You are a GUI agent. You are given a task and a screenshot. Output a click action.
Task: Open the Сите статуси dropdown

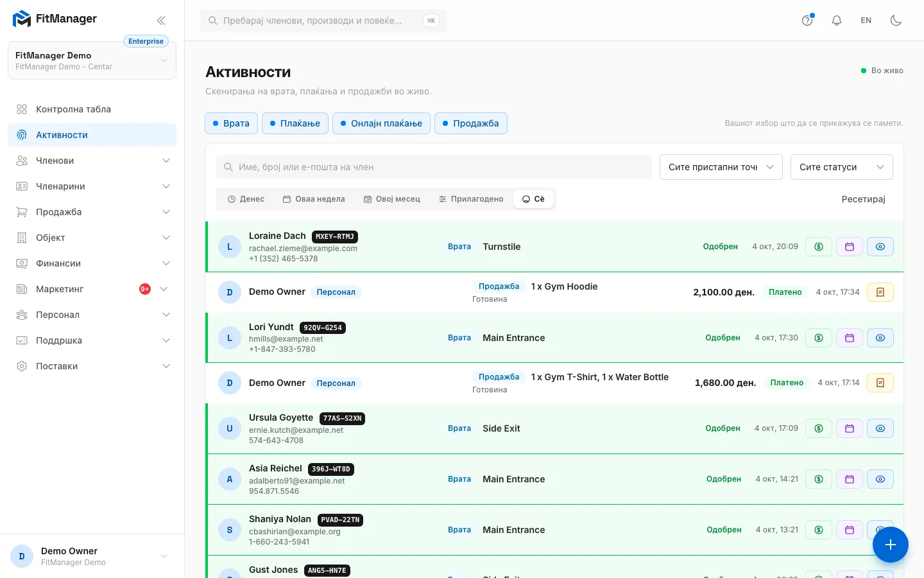[842, 167]
